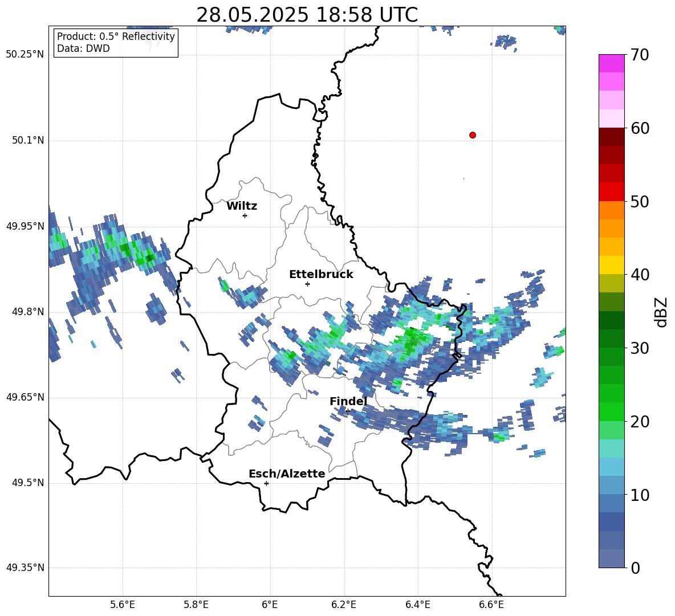Click the 6.2°E longitude label
This screenshot has width=675, height=616.
click(344, 605)
